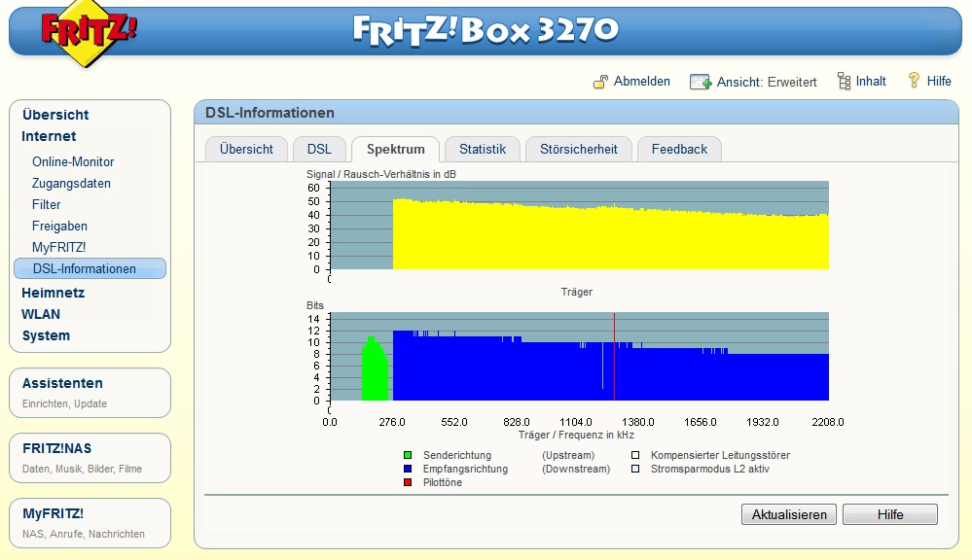Click the white Kompensierter Leitungsstörer legend box
Screen dimensions: 972x560
tap(635, 455)
